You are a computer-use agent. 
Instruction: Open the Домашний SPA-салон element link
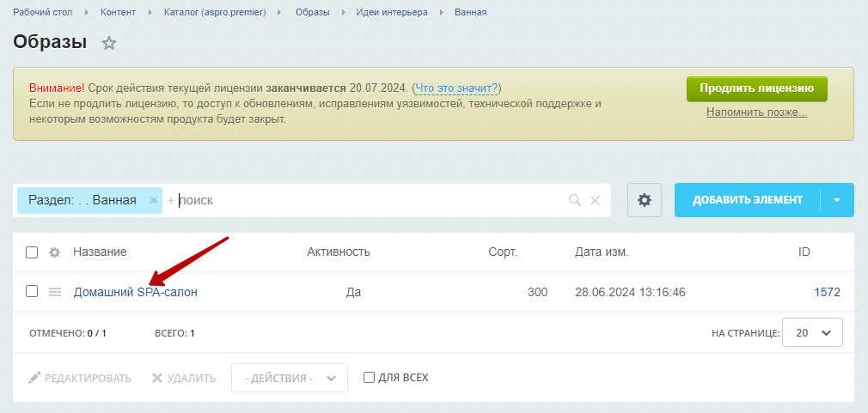tap(136, 292)
